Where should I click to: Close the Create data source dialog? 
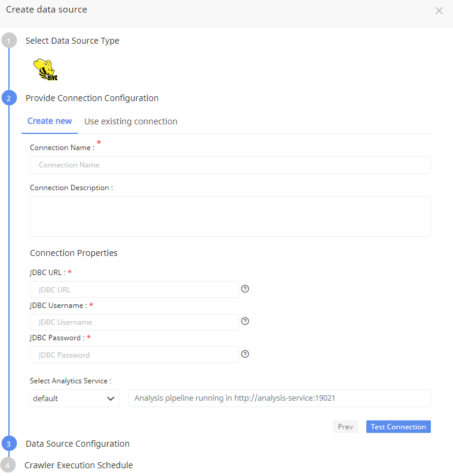click(x=439, y=11)
